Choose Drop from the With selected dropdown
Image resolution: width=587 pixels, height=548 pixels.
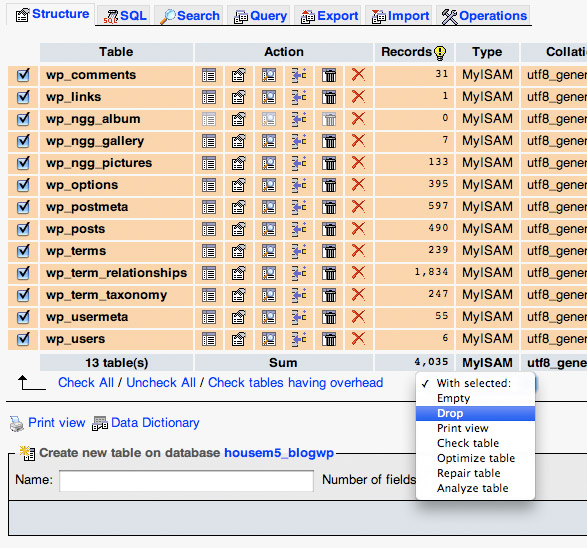475,413
